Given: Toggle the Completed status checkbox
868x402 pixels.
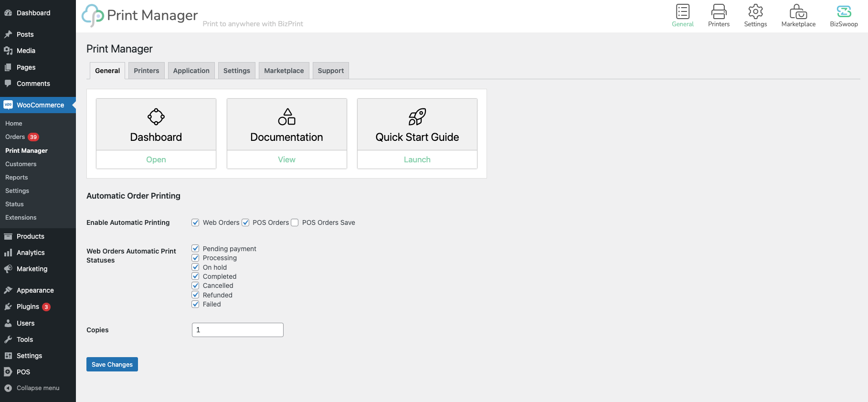Looking at the screenshot, I should point(195,276).
